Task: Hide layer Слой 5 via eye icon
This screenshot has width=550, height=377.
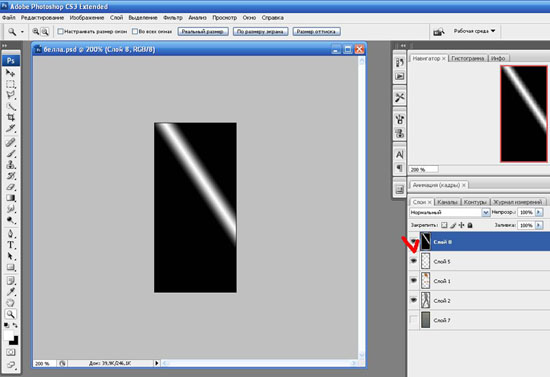Action: 414,261
